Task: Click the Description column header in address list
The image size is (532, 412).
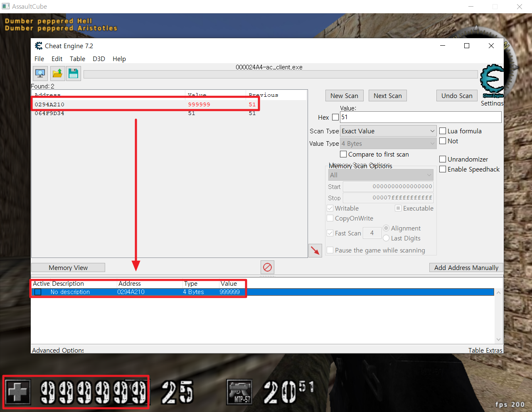Action: click(x=68, y=284)
